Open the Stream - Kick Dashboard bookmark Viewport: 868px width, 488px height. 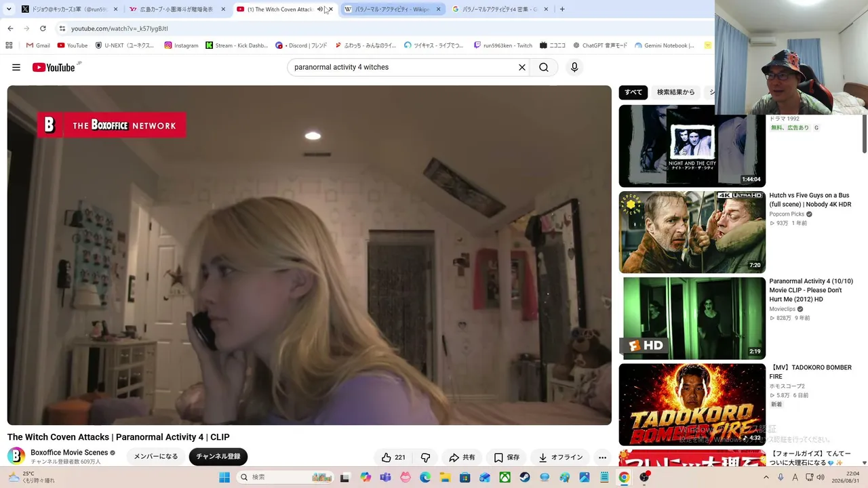click(x=237, y=45)
